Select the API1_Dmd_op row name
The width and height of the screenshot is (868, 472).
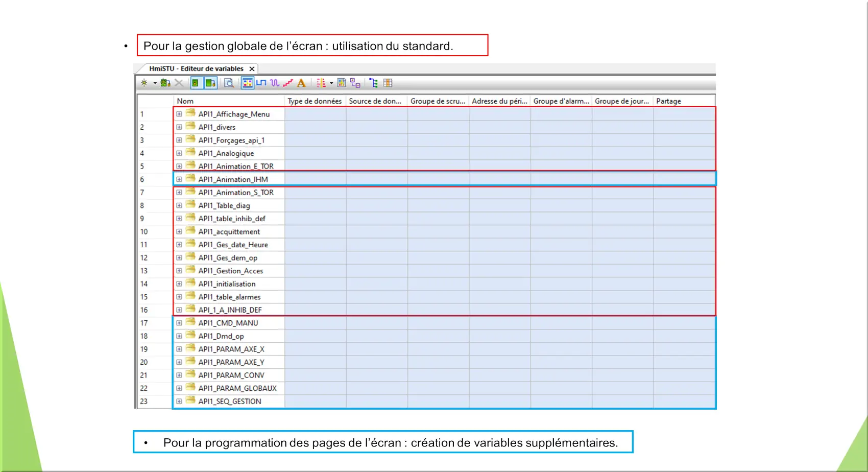[x=221, y=336]
